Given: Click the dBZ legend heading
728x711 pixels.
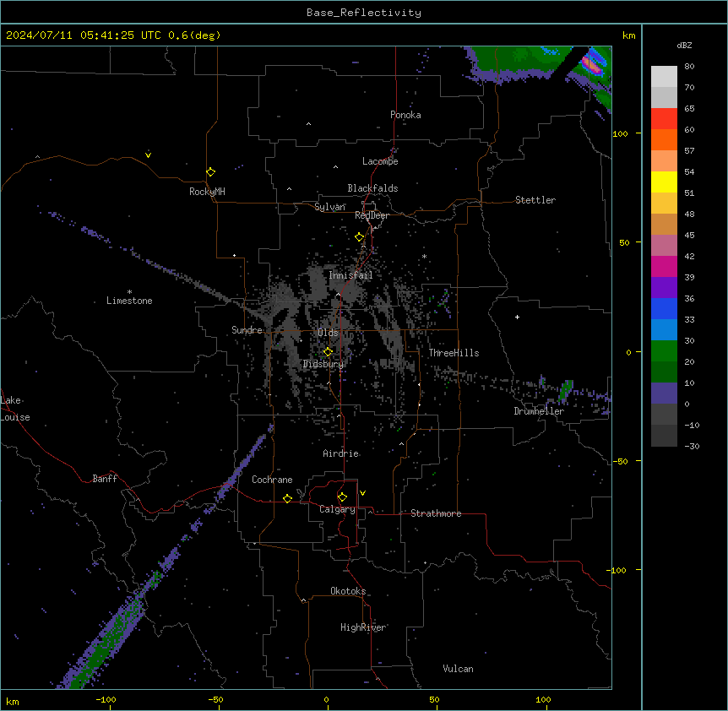Looking at the screenshot, I should point(684,45).
